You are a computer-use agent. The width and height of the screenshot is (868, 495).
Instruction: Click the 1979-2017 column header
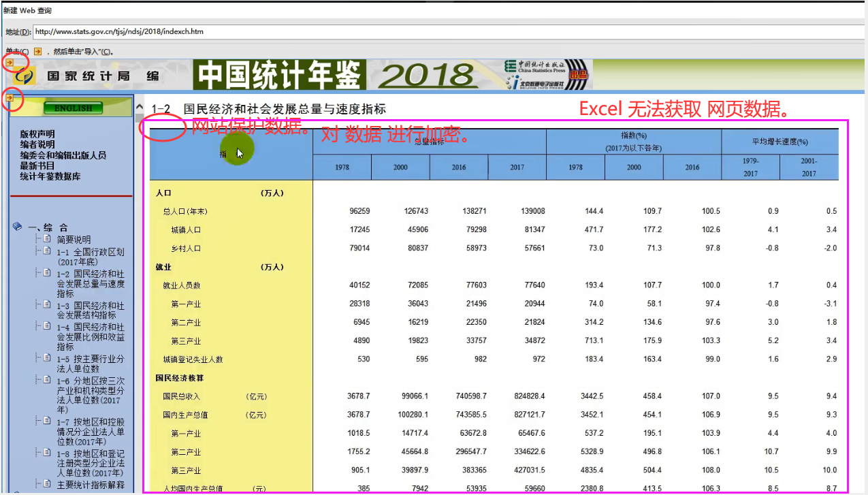[751, 167]
